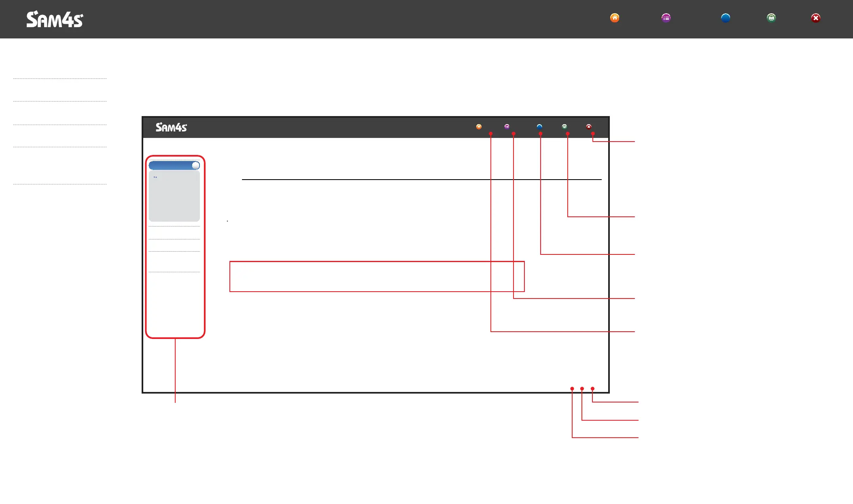Viewport: 853px width, 504px height.
Task: Click the small orange Home icon in the embedded example
Action: [479, 127]
